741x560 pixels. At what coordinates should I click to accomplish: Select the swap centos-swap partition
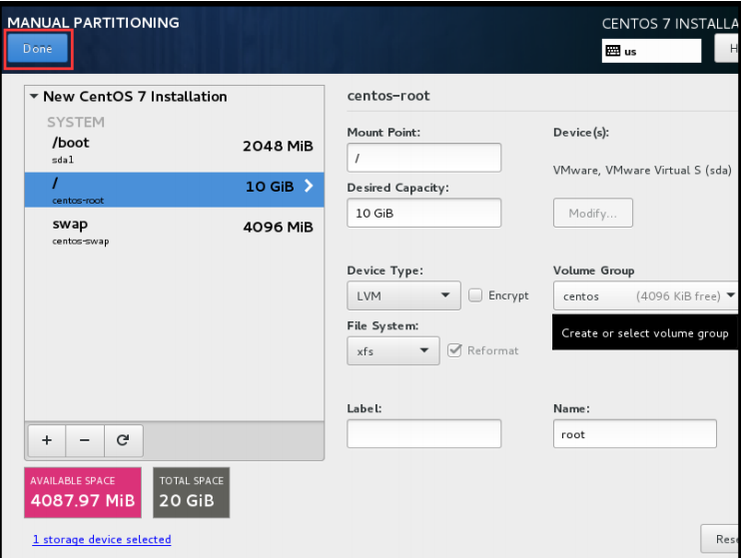[x=174, y=232]
